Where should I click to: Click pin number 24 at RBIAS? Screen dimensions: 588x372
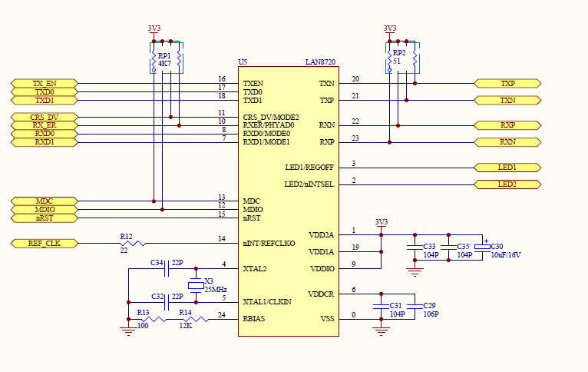click(222, 315)
